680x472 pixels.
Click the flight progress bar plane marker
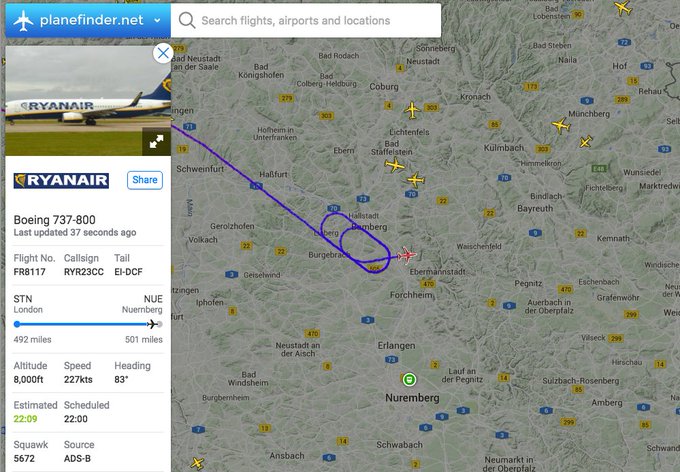(152, 324)
